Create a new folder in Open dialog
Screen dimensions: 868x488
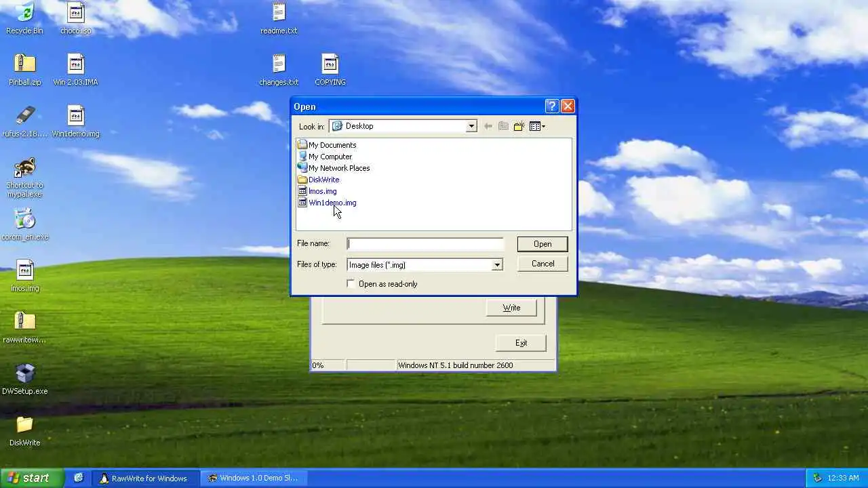tap(519, 126)
